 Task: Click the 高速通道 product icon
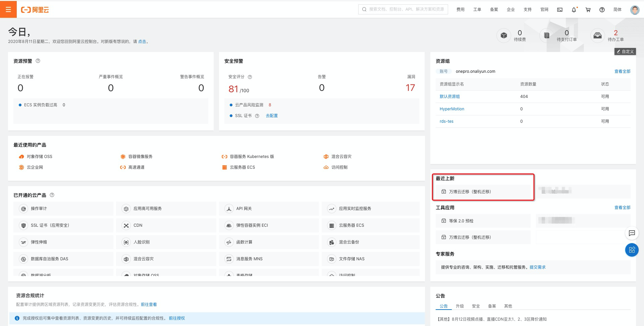123,167
